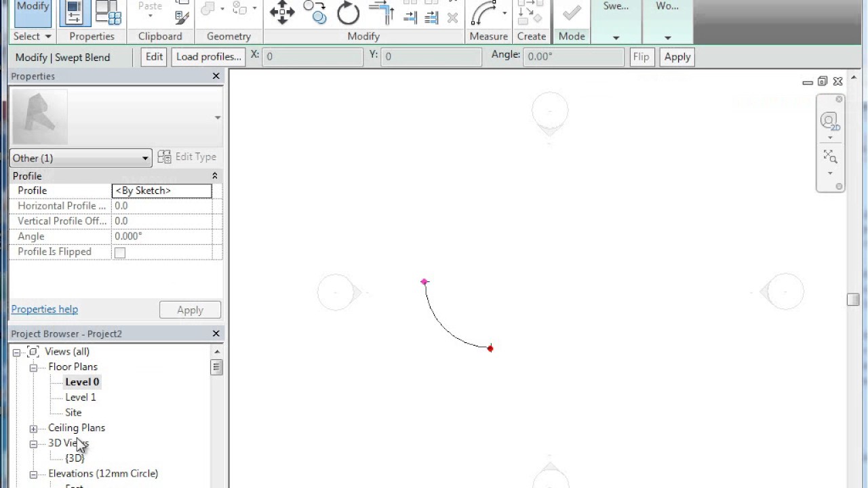This screenshot has width=868, height=488.
Task: Activate the Rotate tool
Action: (x=348, y=13)
